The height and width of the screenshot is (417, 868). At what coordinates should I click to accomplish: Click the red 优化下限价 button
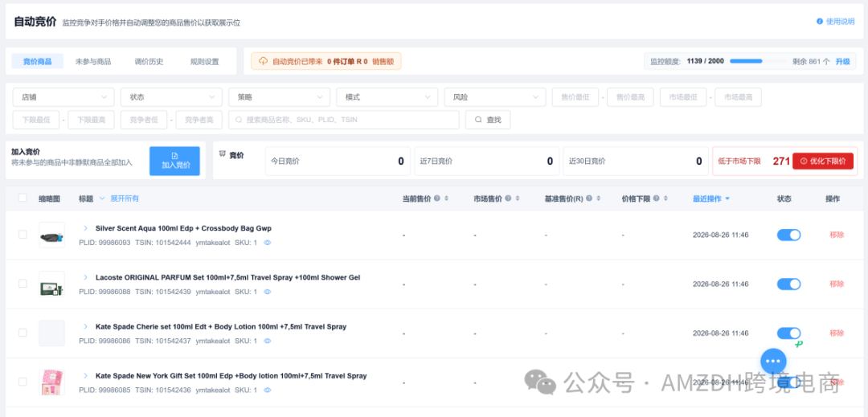[x=823, y=161]
